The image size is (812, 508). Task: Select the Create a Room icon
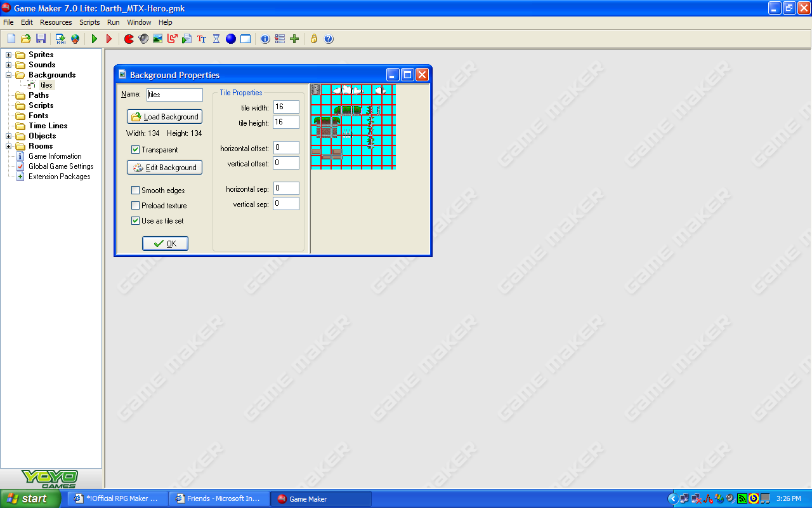click(x=245, y=39)
